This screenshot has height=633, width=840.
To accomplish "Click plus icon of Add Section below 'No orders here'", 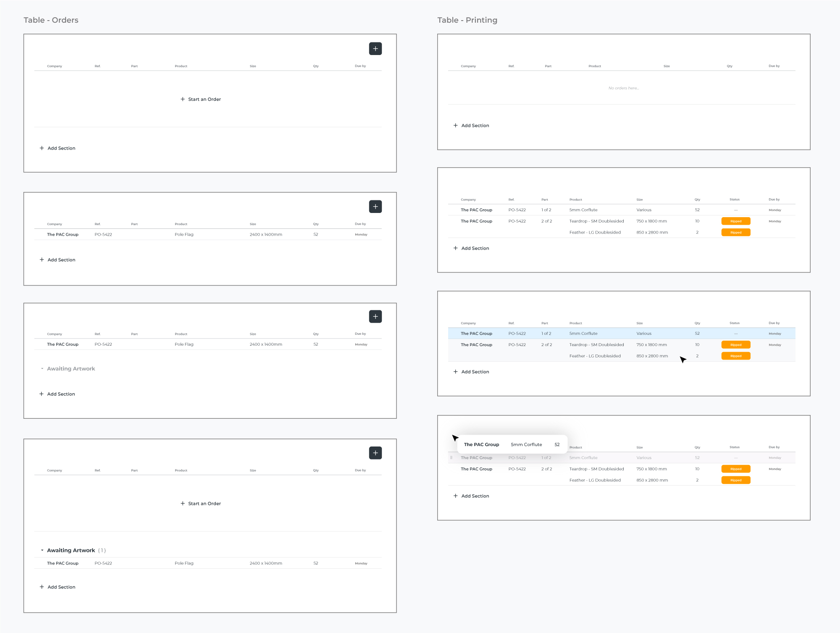I will pyautogui.click(x=456, y=126).
